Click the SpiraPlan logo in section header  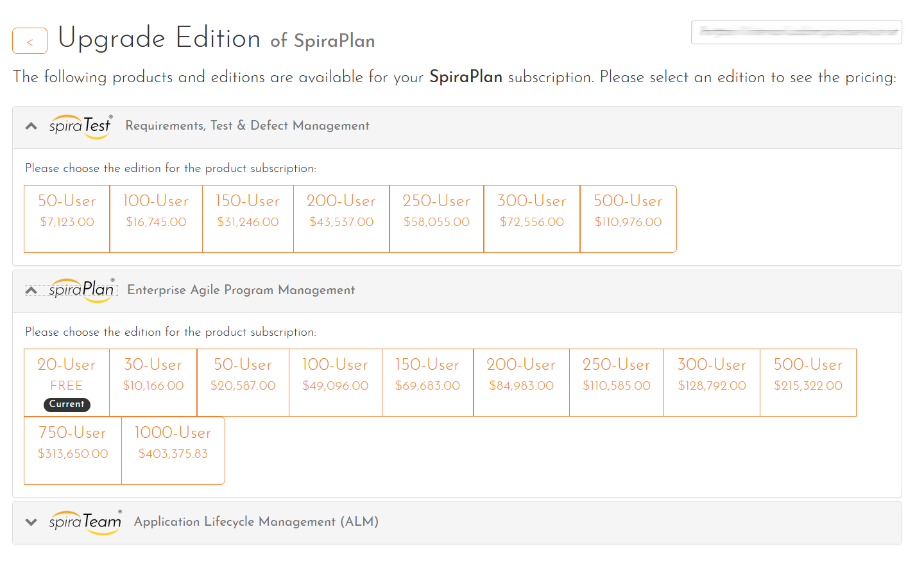(81, 290)
